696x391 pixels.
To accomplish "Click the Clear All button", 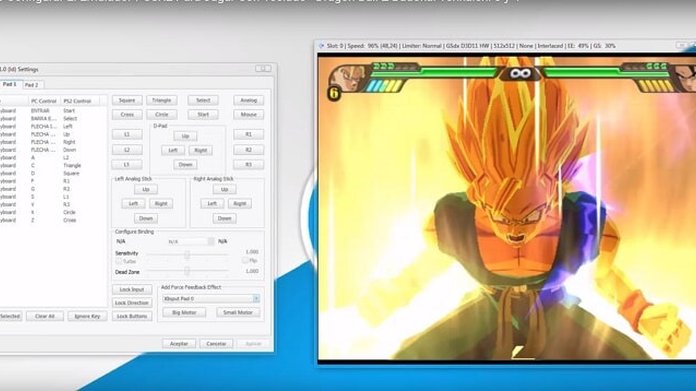I will pyautogui.click(x=45, y=316).
